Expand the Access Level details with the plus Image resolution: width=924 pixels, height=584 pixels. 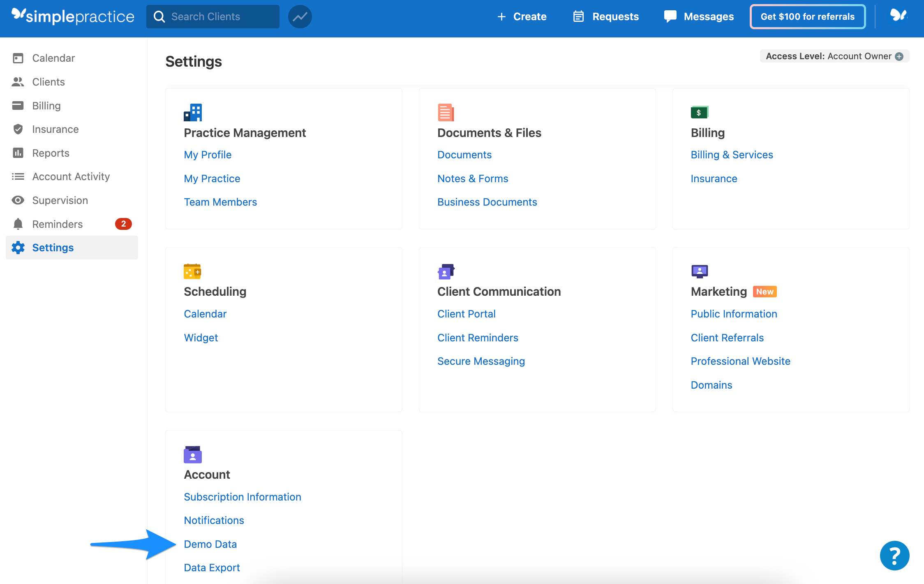tap(899, 56)
